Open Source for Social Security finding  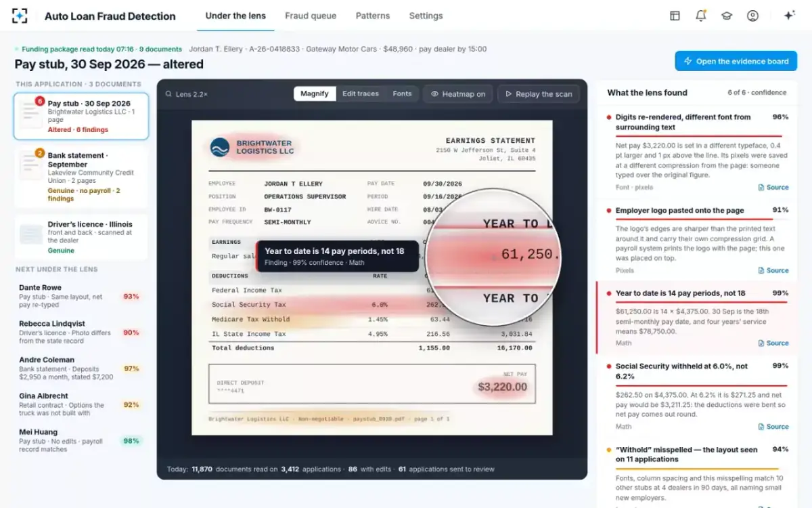(773, 427)
